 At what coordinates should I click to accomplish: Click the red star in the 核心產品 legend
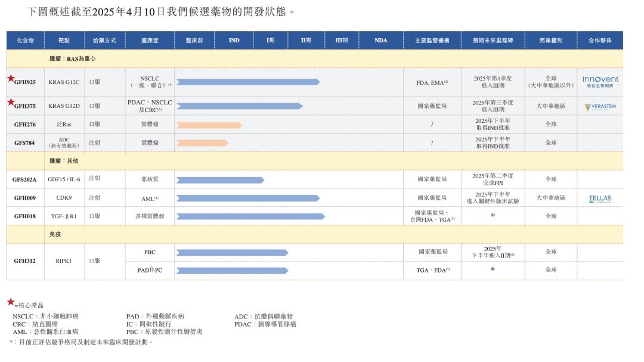[11, 302]
